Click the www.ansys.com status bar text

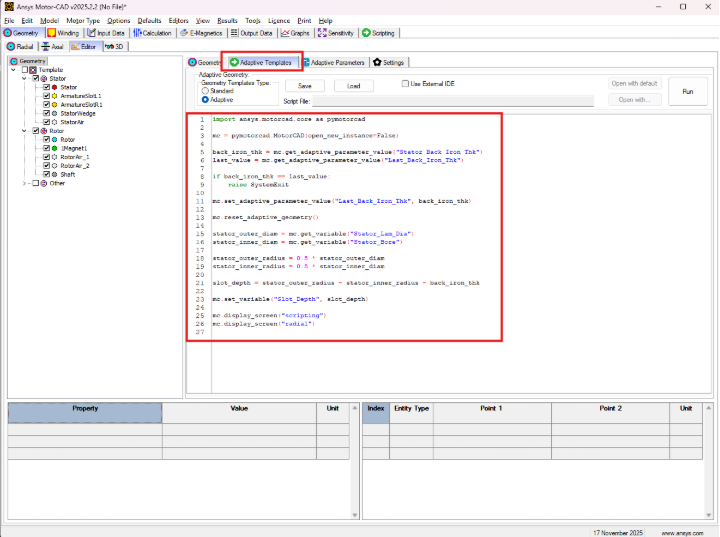[x=682, y=533]
